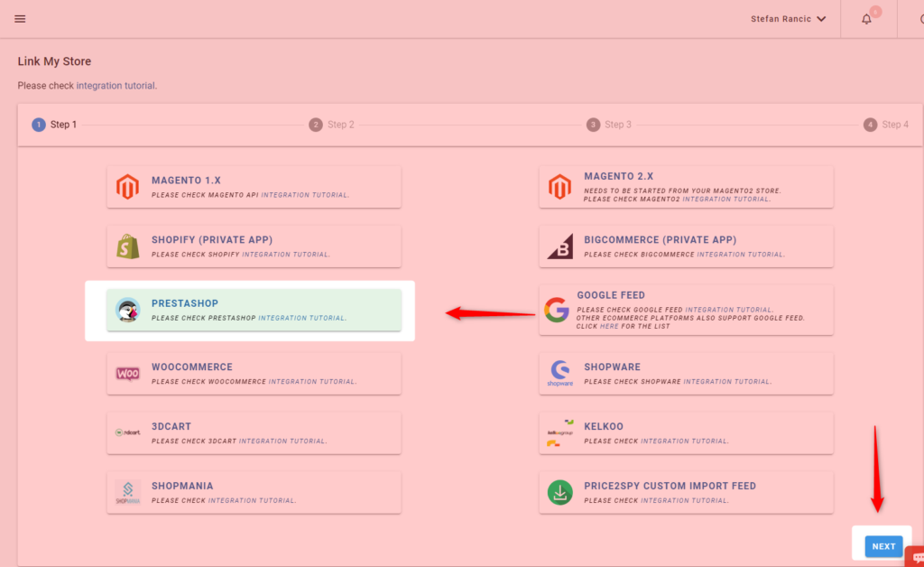Pick the WOOCOMMERCE platform title

coord(192,367)
